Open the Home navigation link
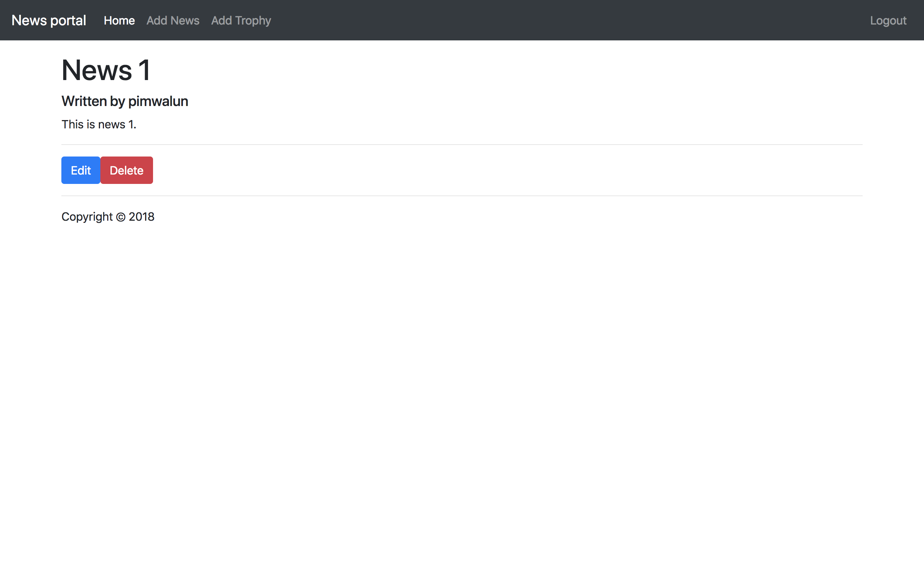 pos(119,20)
